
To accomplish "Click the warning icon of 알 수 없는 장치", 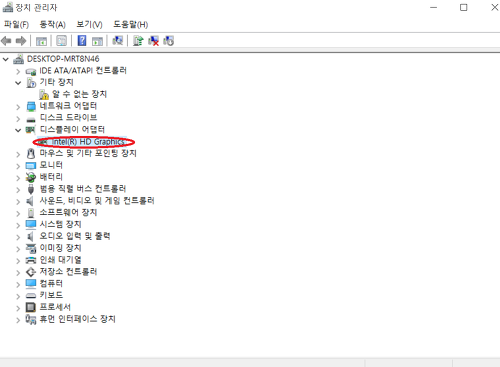I will tap(44, 95).
